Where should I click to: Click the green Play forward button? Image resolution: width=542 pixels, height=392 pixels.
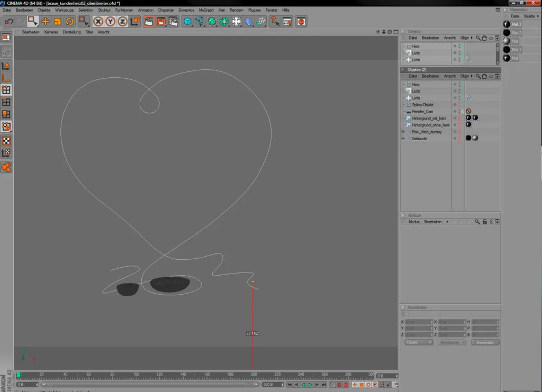[310, 385]
